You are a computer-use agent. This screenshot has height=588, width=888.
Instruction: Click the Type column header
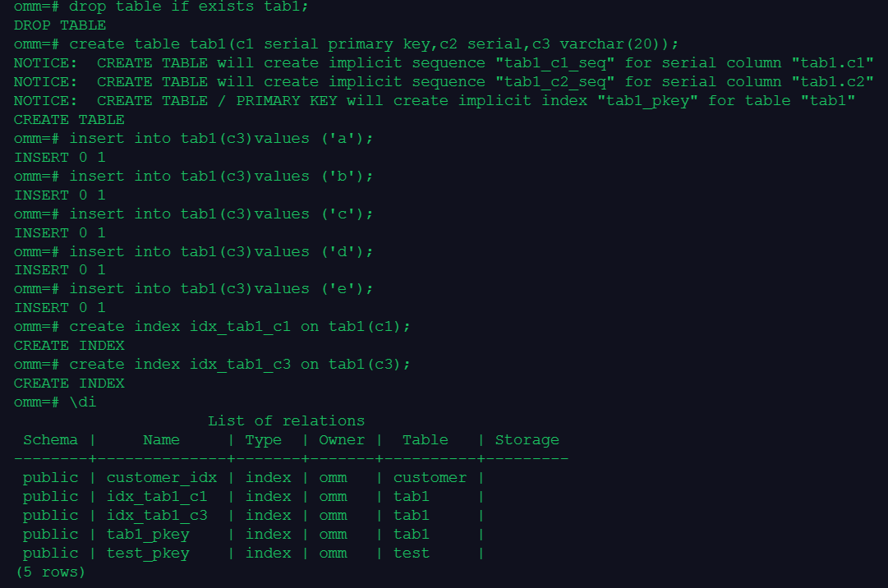(x=263, y=440)
